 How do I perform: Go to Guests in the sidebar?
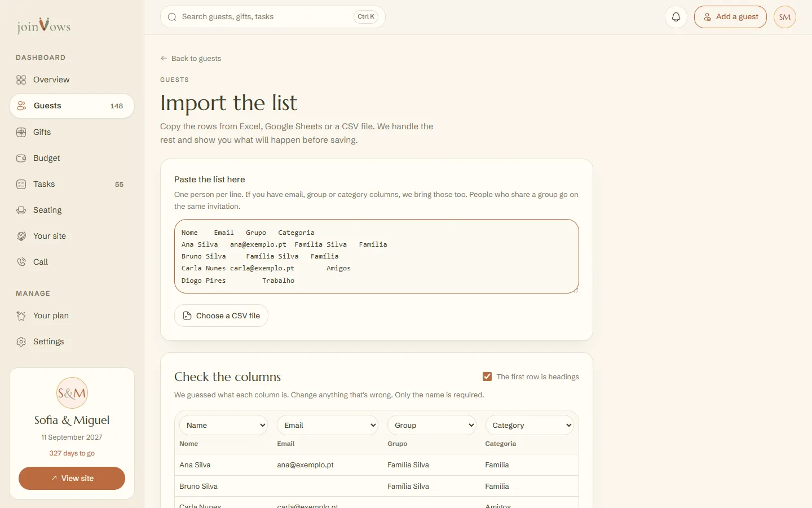tap(72, 106)
